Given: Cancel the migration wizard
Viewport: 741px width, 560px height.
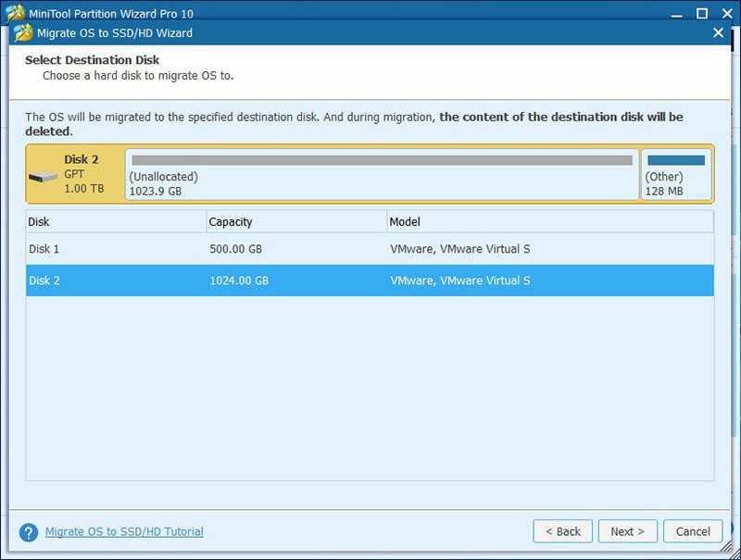Looking at the screenshot, I should 693,531.
